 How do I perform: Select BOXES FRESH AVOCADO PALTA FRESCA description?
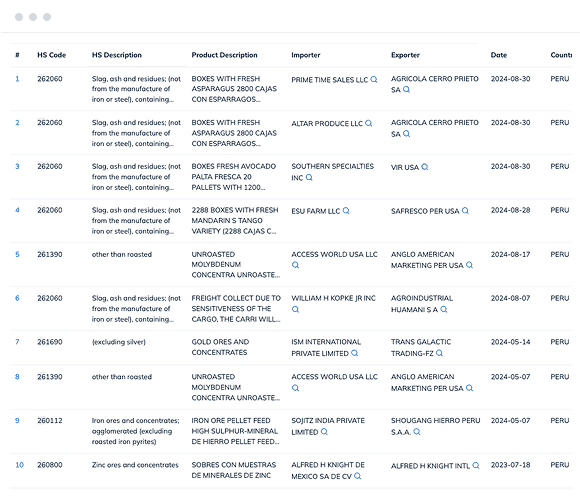[x=234, y=177]
